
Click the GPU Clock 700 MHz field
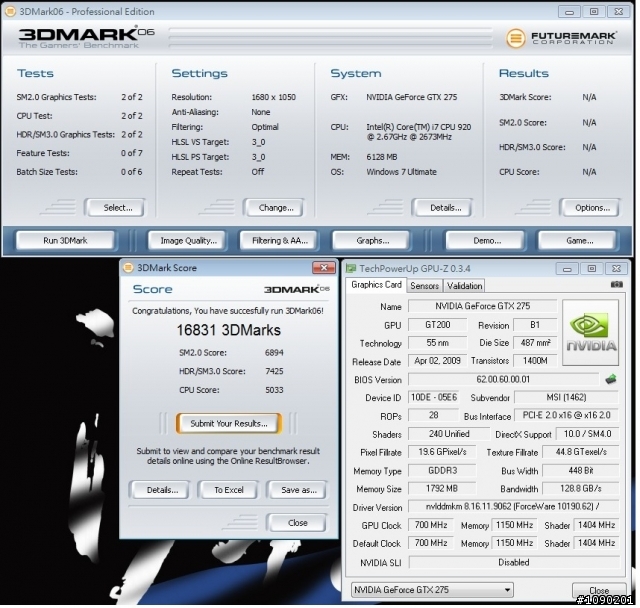click(431, 525)
